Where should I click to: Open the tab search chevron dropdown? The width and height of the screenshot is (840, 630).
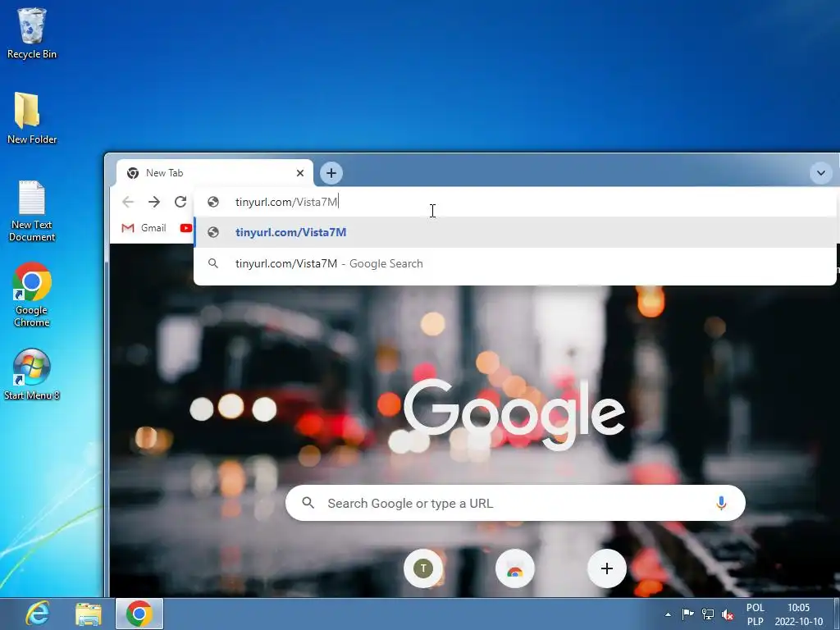[820, 173]
